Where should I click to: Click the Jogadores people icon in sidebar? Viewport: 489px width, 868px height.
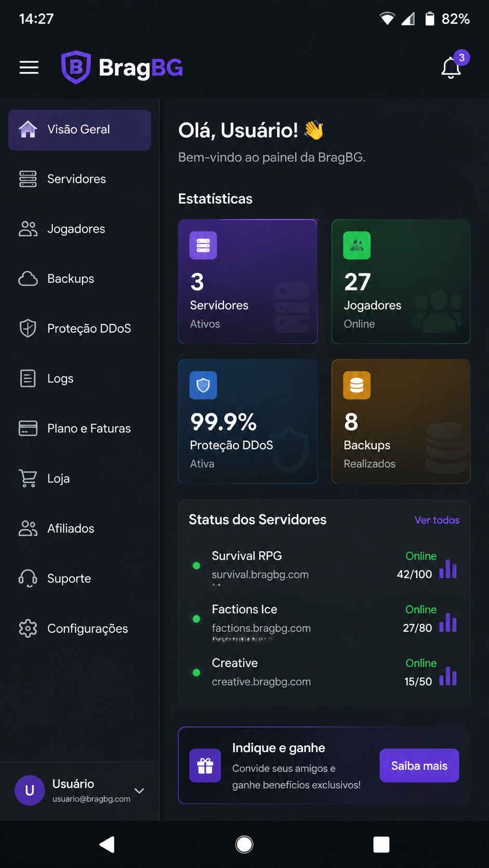[28, 229]
